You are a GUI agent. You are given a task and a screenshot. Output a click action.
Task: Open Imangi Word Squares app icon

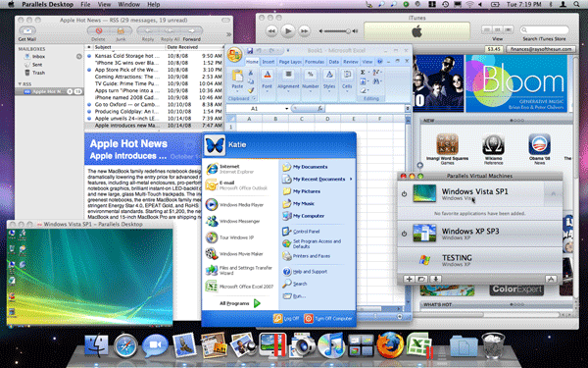pyautogui.click(x=447, y=145)
